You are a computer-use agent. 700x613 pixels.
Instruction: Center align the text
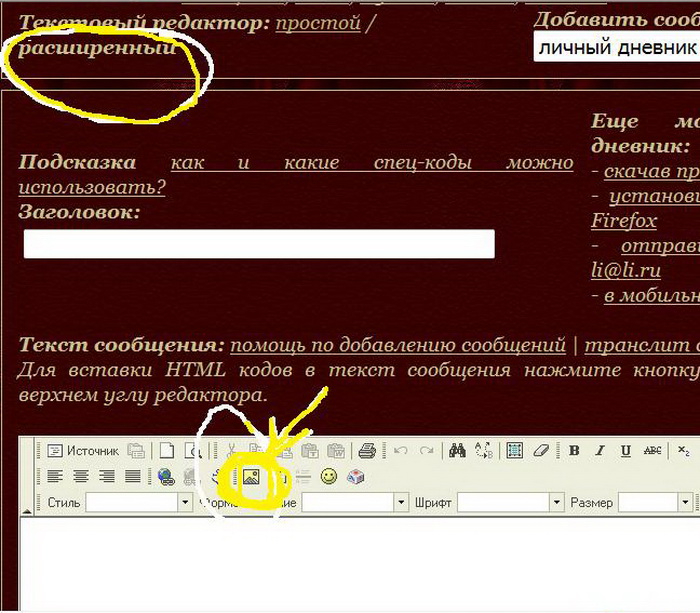[x=81, y=477]
